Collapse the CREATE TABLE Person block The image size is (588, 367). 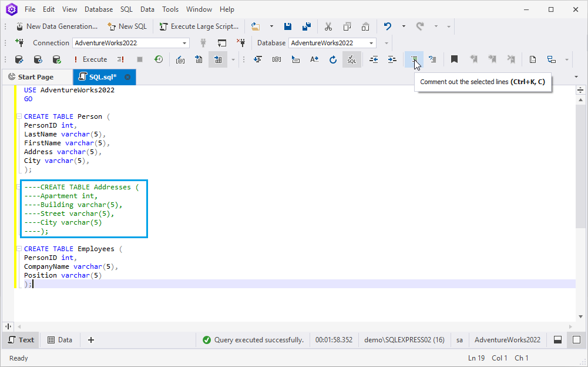19,116
